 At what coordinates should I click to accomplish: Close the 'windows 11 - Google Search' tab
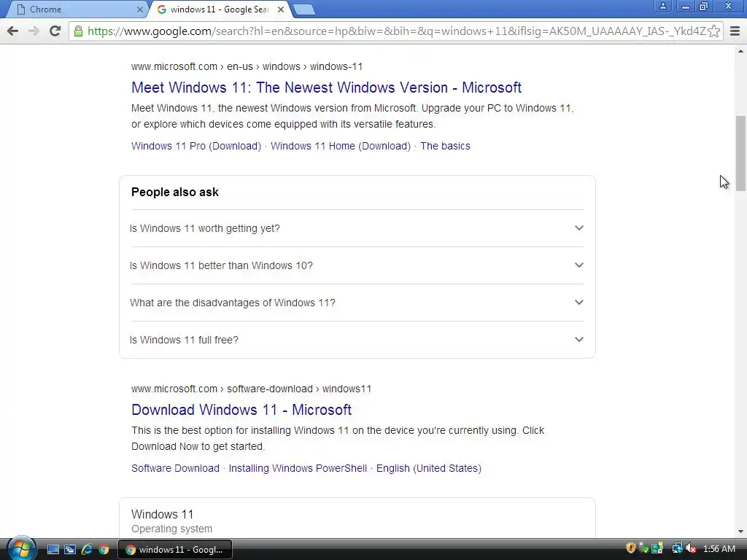[x=281, y=9]
